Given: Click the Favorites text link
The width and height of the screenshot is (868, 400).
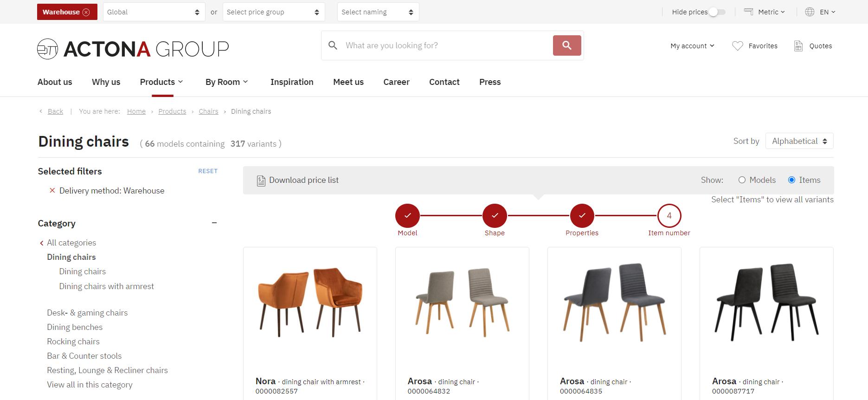Looking at the screenshot, I should (763, 46).
